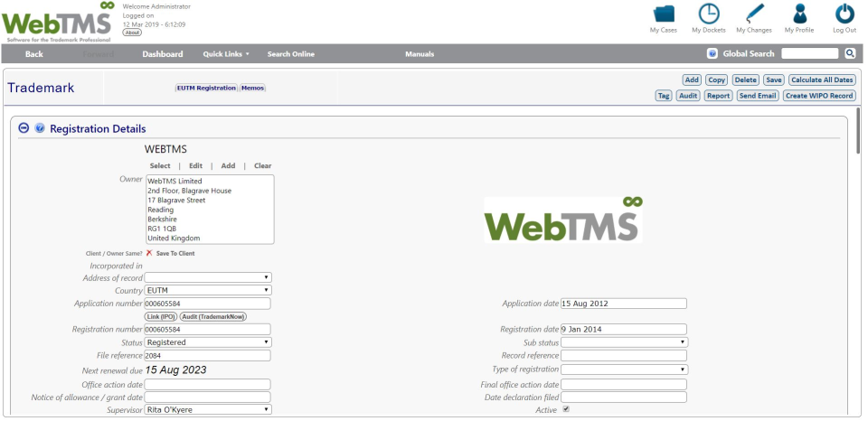This screenshot has height=421, width=868.
Task: Expand the Quick Links menu
Action: (226, 54)
